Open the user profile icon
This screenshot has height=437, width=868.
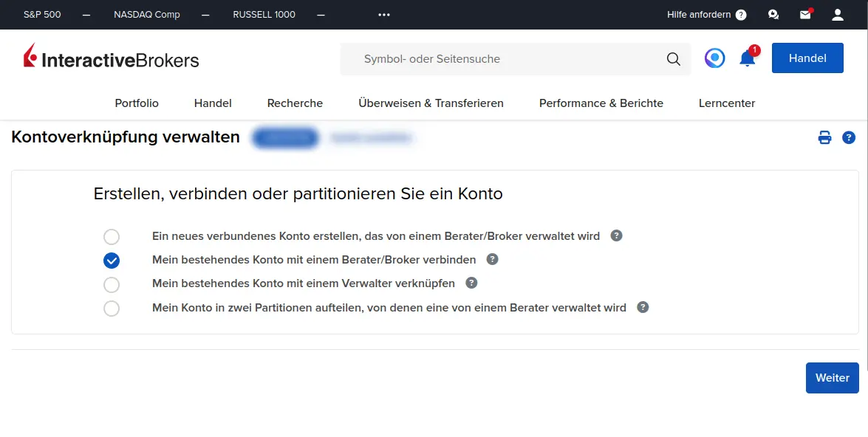click(x=837, y=15)
